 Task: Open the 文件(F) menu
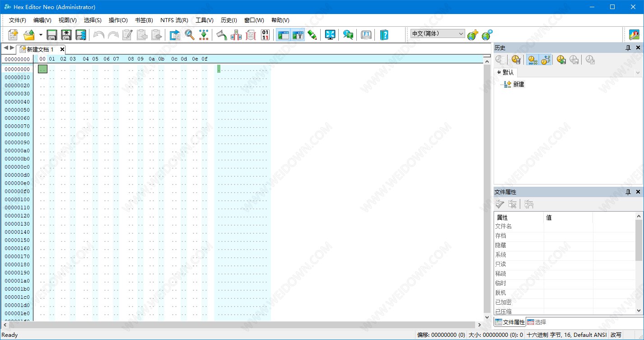[18, 20]
